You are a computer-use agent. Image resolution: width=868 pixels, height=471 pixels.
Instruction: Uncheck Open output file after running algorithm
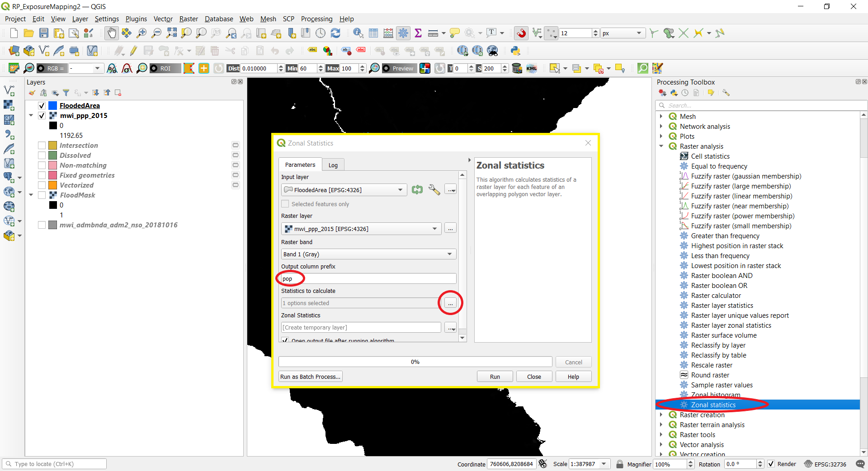click(285, 340)
